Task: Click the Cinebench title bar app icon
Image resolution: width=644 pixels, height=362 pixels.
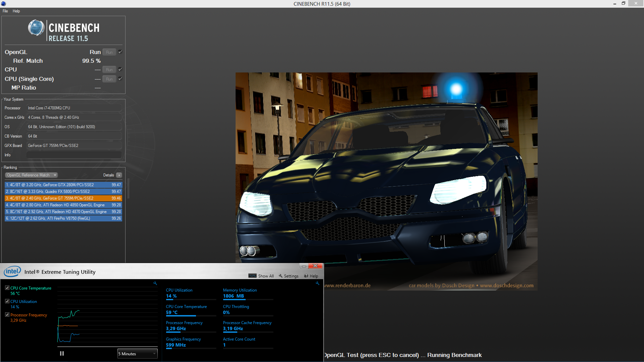Action: (3, 4)
